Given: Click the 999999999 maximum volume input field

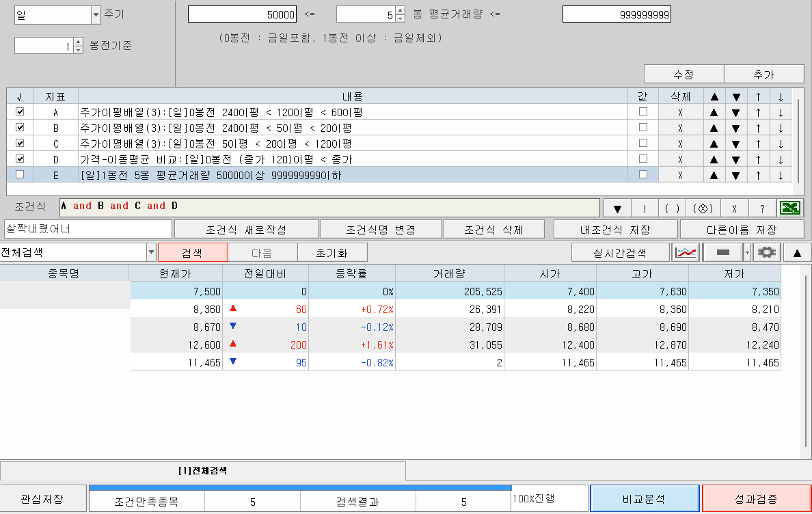Looking at the screenshot, I should pyautogui.click(x=615, y=13).
